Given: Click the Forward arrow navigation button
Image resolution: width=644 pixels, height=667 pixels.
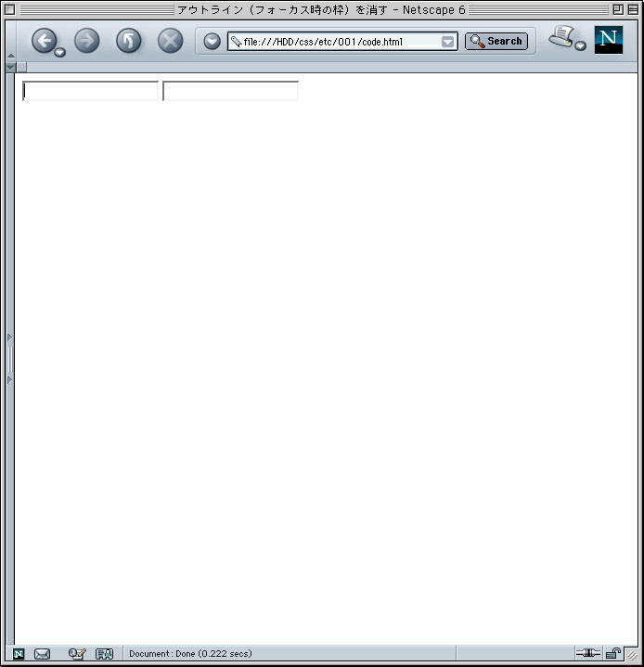Looking at the screenshot, I should click(87, 41).
